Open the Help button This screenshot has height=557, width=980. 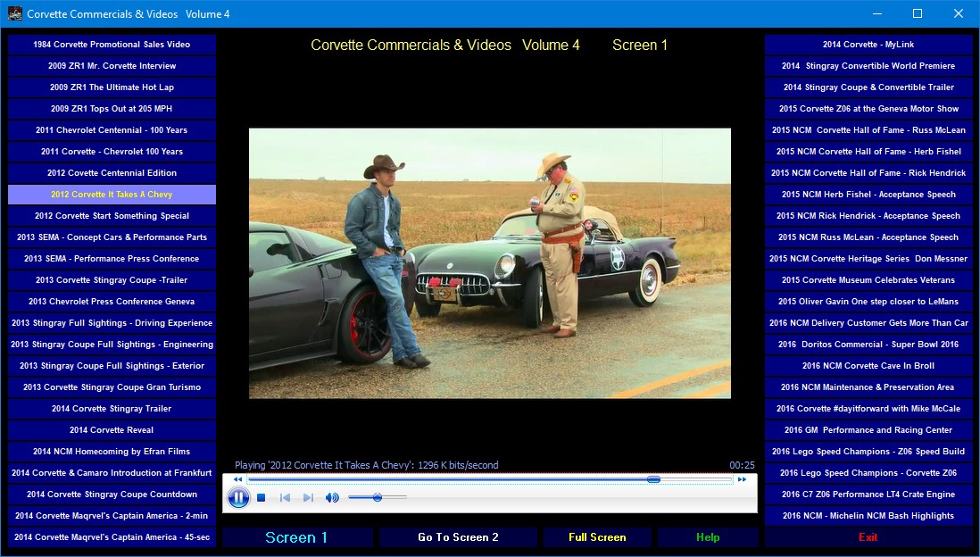click(708, 537)
